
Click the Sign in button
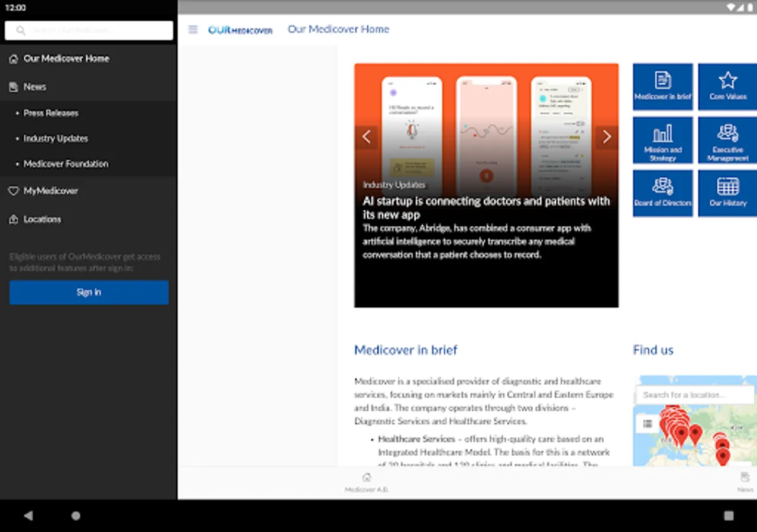tap(89, 293)
